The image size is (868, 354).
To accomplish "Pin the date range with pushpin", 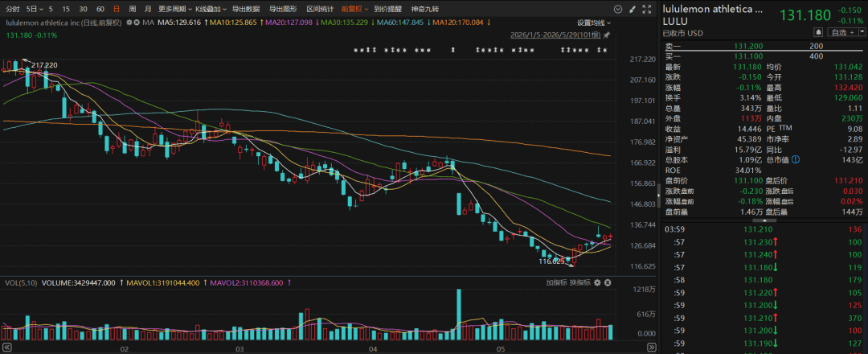I will (607, 35).
